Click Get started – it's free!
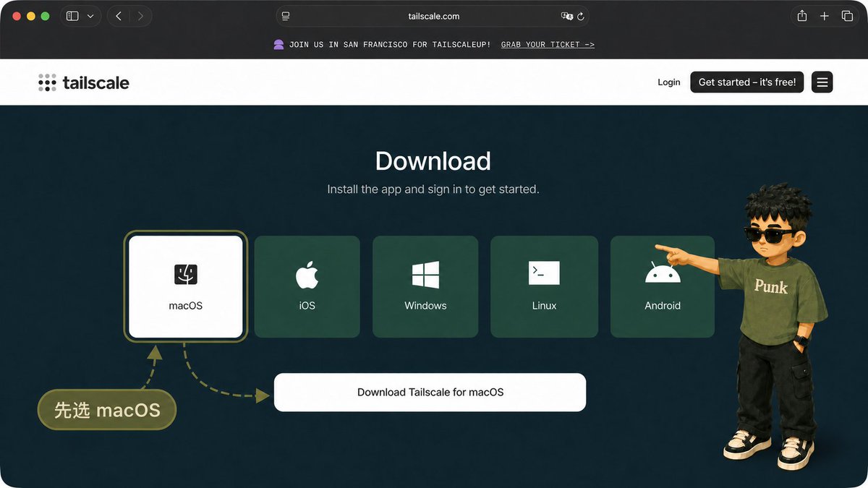Screen dimensions: 868x488 (x=747, y=82)
